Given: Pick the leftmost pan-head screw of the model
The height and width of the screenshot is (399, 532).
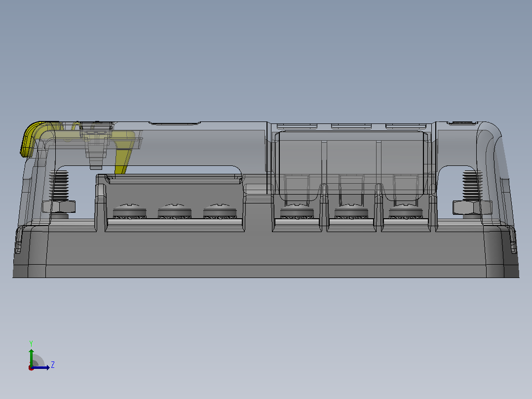Looking at the screenshot, I should point(130,211).
